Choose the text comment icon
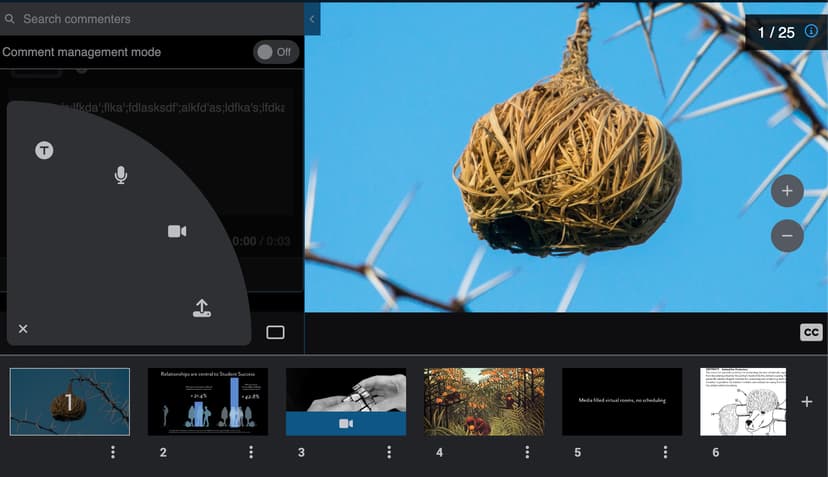Screen dimensions: 828x477 [44, 151]
